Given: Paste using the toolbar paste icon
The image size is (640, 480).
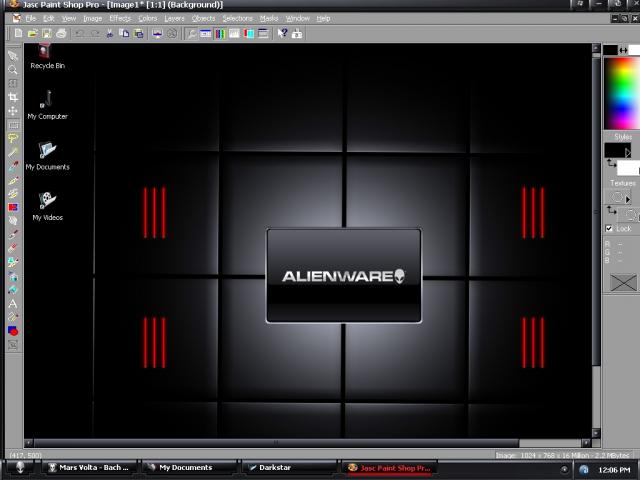Looking at the screenshot, I should pos(139,33).
